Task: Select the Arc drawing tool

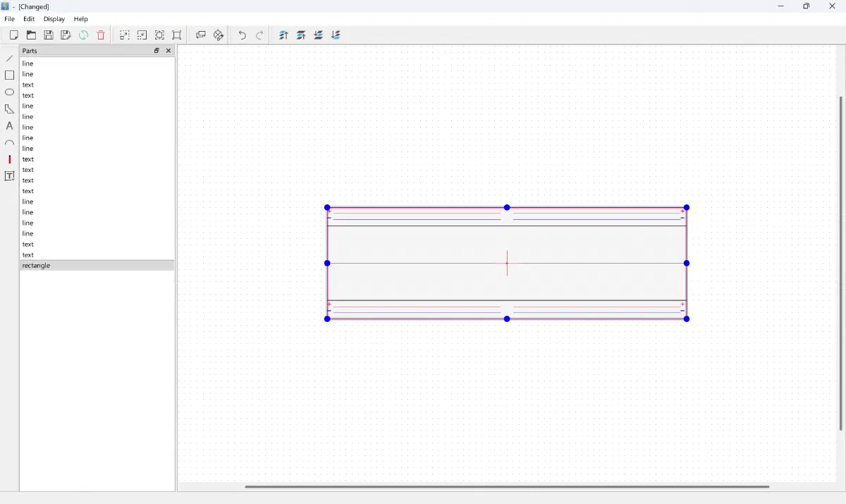Action: click(9, 143)
